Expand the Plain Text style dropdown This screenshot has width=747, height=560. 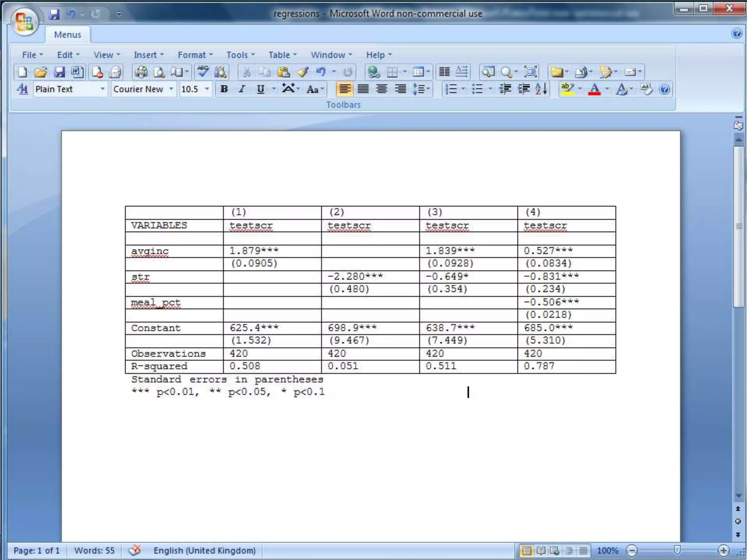point(102,89)
